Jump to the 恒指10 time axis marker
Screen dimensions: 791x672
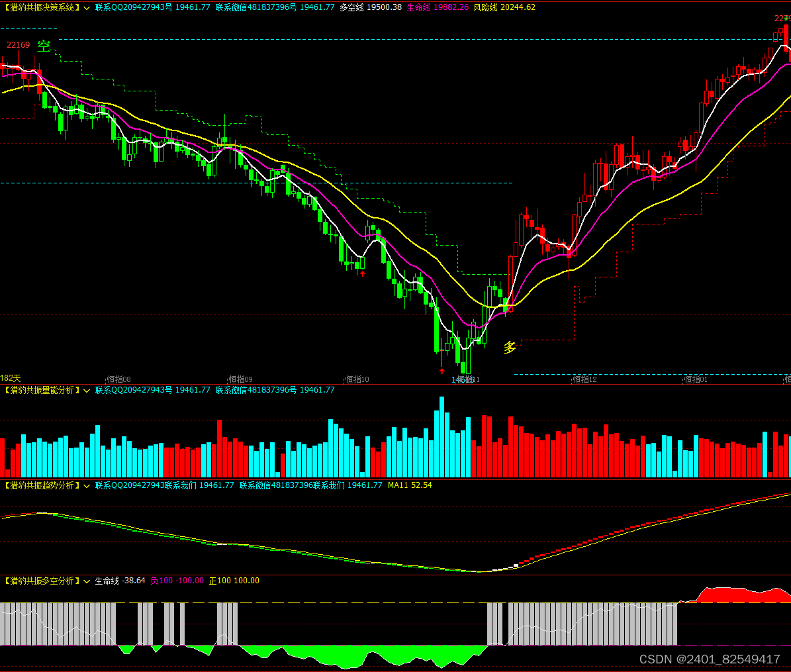click(x=357, y=379)
